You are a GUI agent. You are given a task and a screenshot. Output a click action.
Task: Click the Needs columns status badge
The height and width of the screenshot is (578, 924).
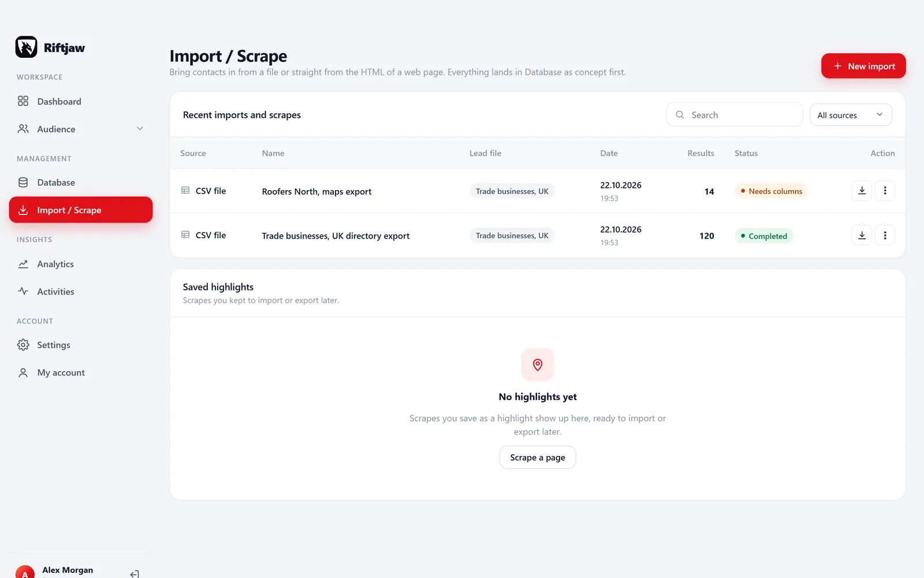pos(771,191)
